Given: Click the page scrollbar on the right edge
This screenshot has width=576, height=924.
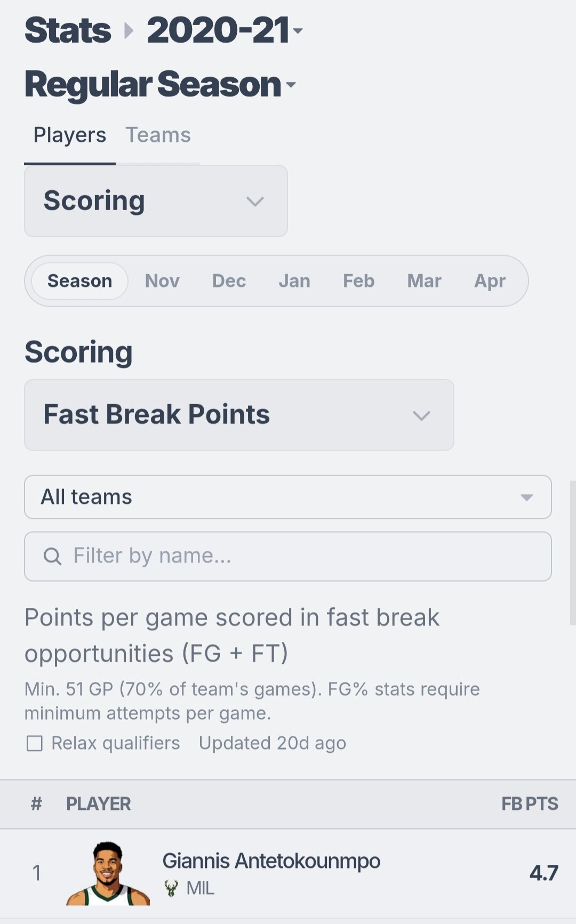Looking at the screenshot, I should [x=573, y=552].
